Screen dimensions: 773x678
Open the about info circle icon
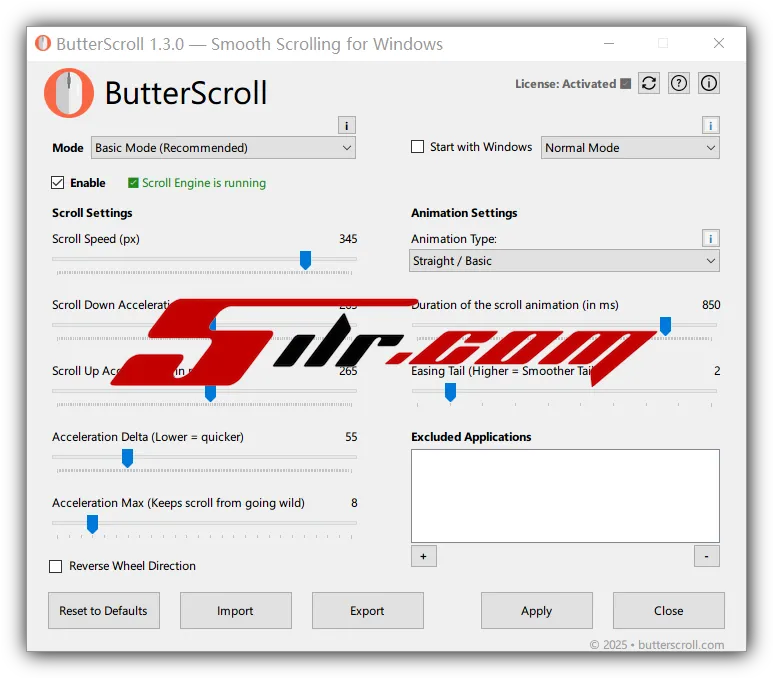(x=709, y=83)
